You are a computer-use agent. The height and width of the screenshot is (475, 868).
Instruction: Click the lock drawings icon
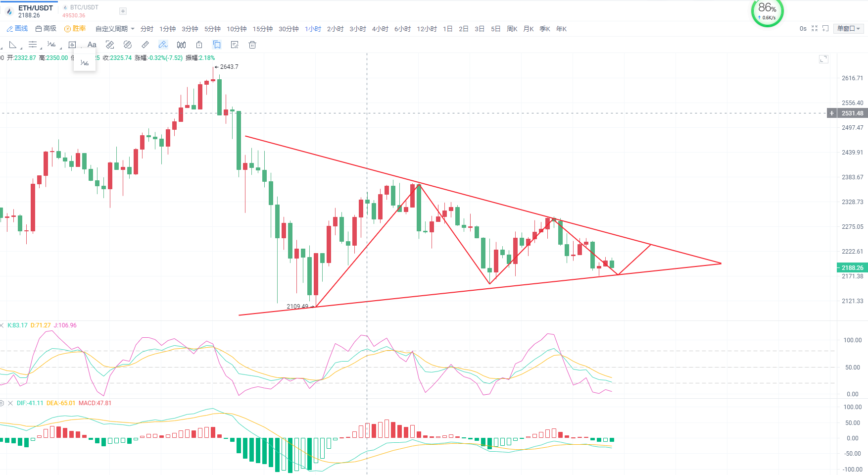[199, 45]
